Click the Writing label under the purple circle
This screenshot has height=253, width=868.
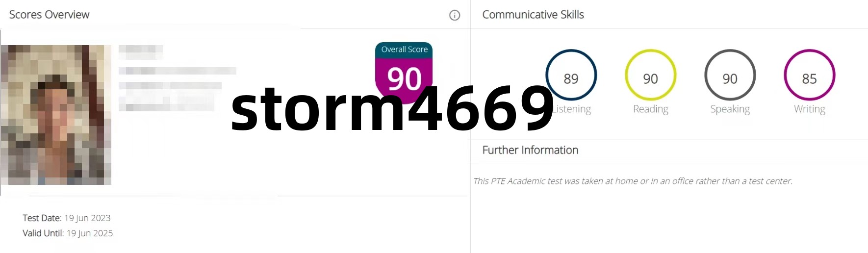click(x=809, y=109)
